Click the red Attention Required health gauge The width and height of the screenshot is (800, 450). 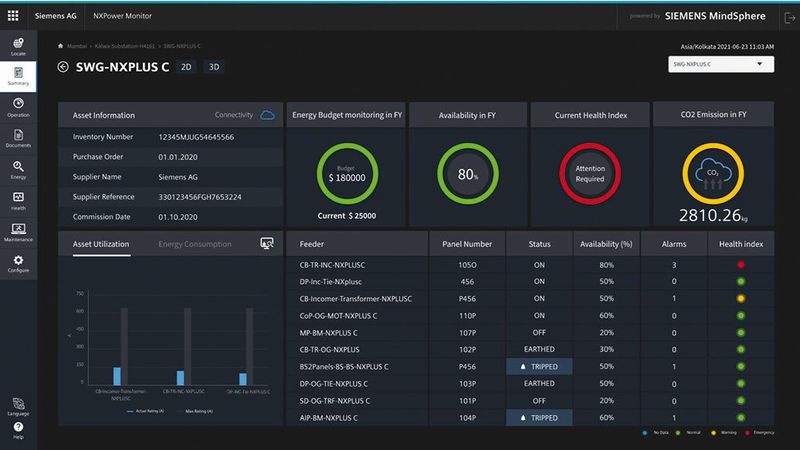(590, 173)
